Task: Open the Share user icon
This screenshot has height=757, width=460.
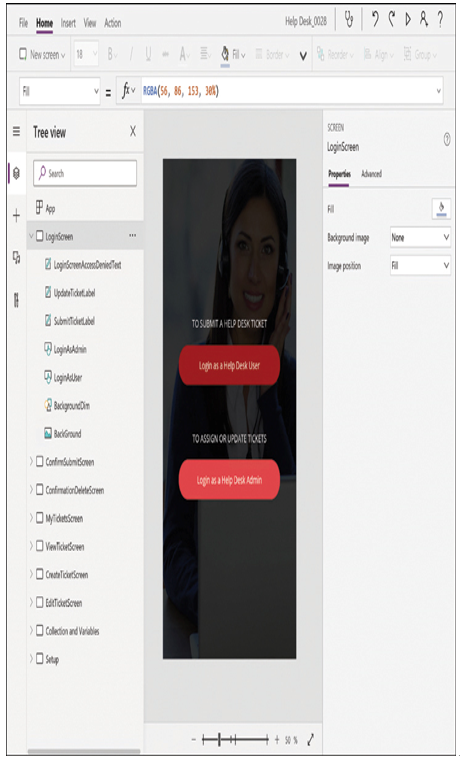Action: point(423,20)
